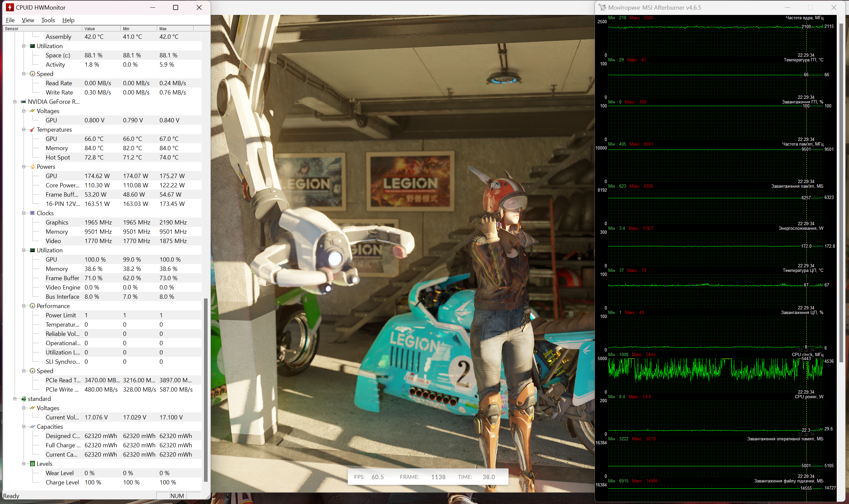Click the Value column header
Screen dimensions: 849x504
pos(101,29)
